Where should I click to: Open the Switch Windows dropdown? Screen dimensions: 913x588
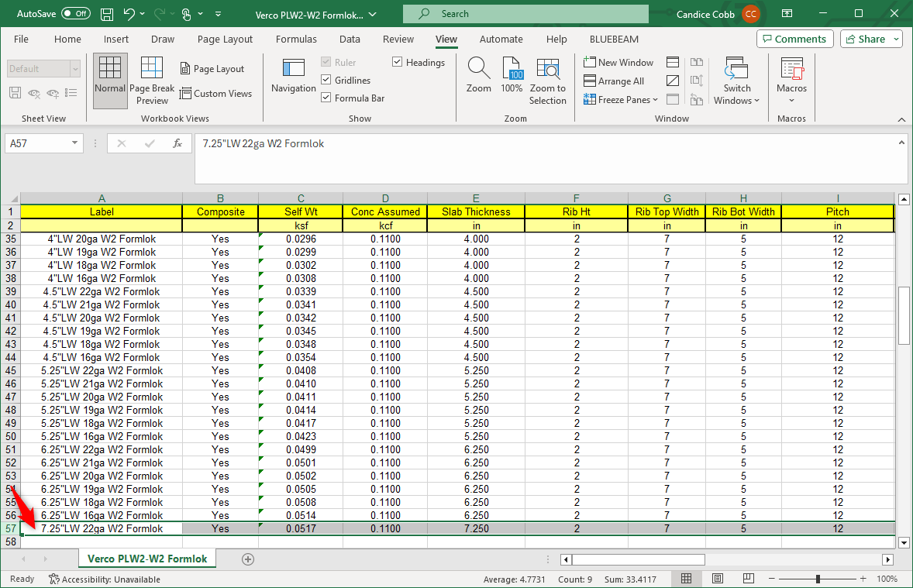click(736, 81)
